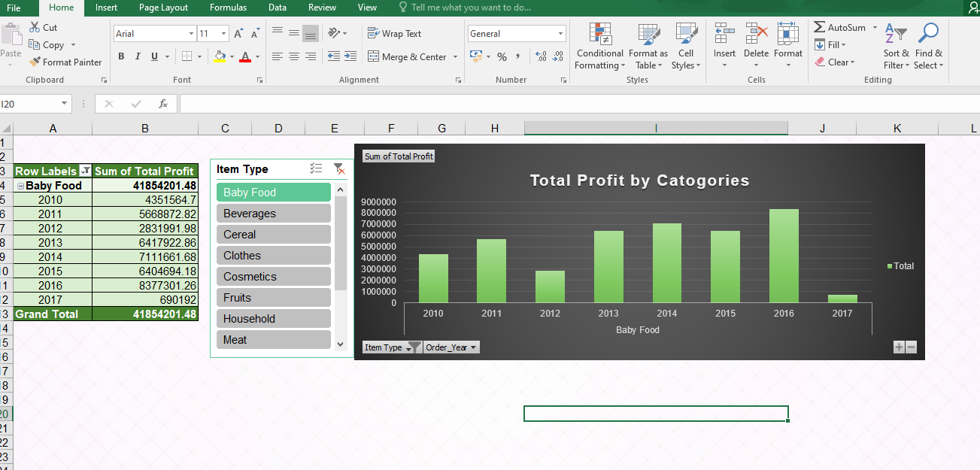Switch to the Insert ribbon tab
The width and height of the screenshot is (980, 470).
pyautogui.click(x=106, y=8)
